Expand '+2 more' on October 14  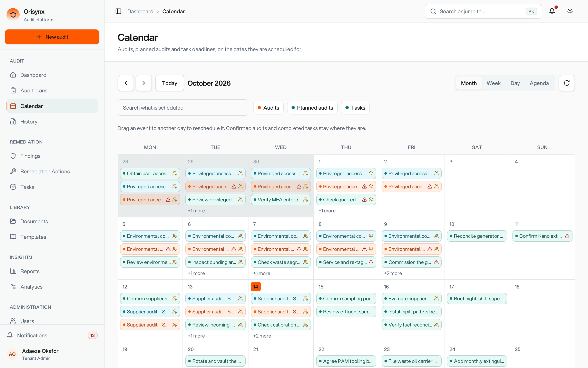[x=262, y=336]
